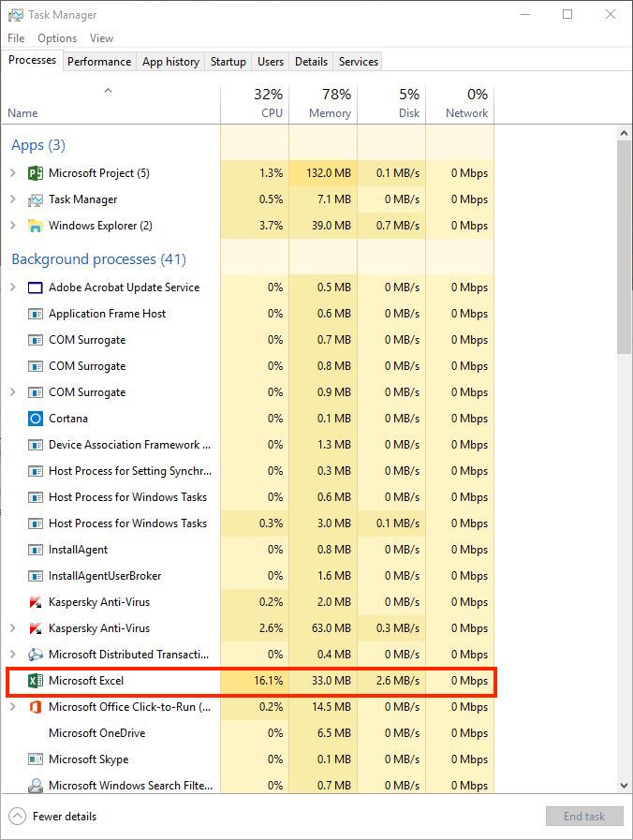Click the Host Process for Setting Synchr... icon
The width and height of the screenshot is (633, 840).
click(36, 471)
